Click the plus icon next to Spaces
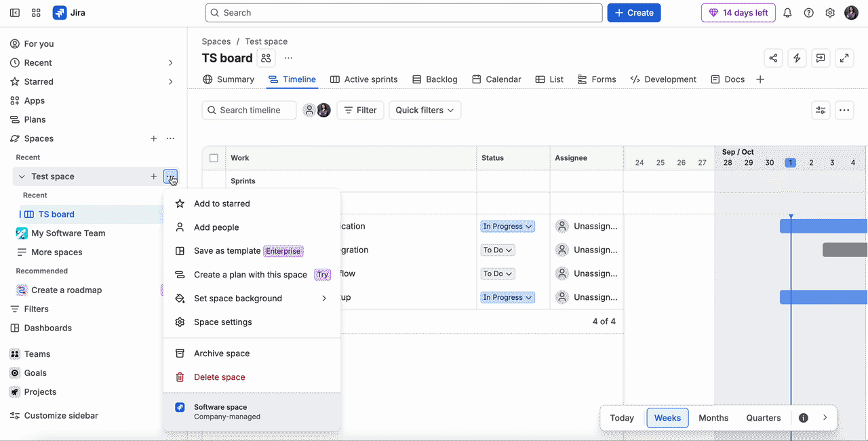 (154, 138)
